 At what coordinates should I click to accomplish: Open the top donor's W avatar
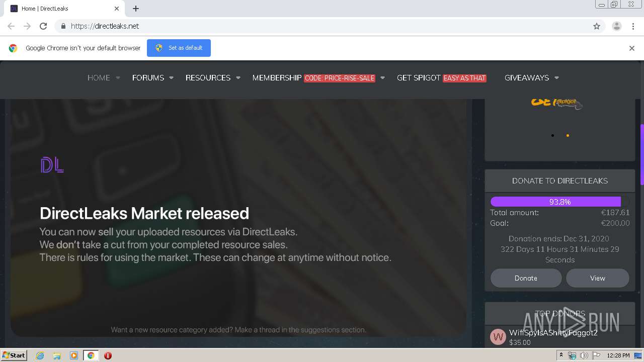coord(498,337)
